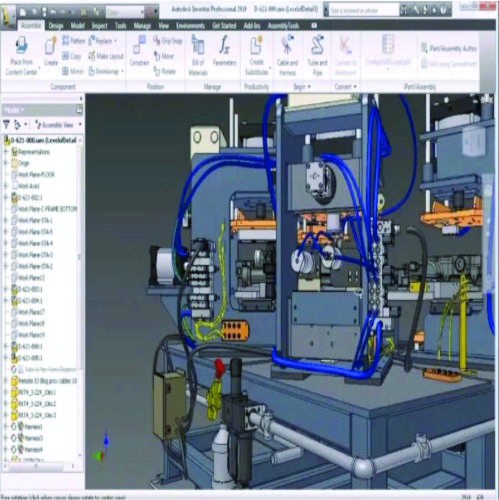The width and height of the screenshot is (499, 500).
Task: Click the Make Layout button
Action: (x=106, y=56)
